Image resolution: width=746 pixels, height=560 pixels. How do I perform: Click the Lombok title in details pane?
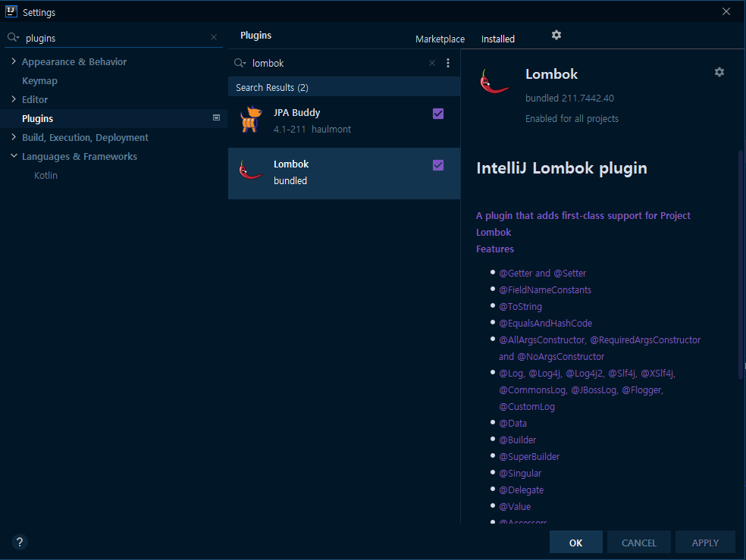pyautogui.click(x=551, y=74)
